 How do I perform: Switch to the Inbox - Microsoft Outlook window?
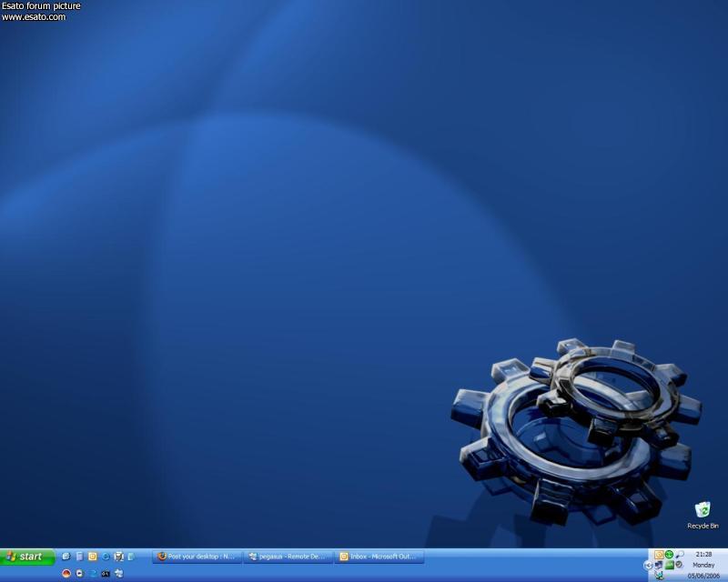pyautogui.click(x=379, y=557)
